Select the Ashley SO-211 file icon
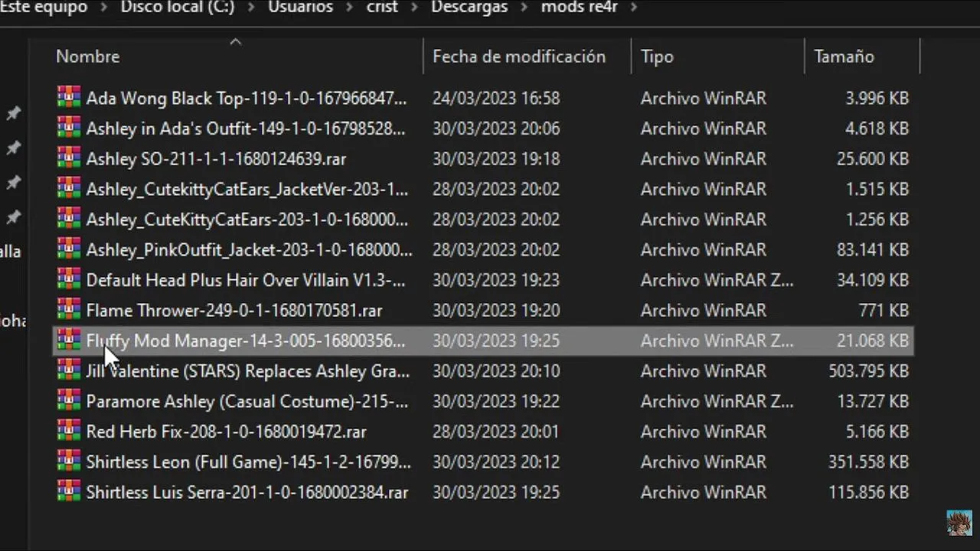Image resolution: width=980 pixels, height=551 pixels. click(68, 158)
